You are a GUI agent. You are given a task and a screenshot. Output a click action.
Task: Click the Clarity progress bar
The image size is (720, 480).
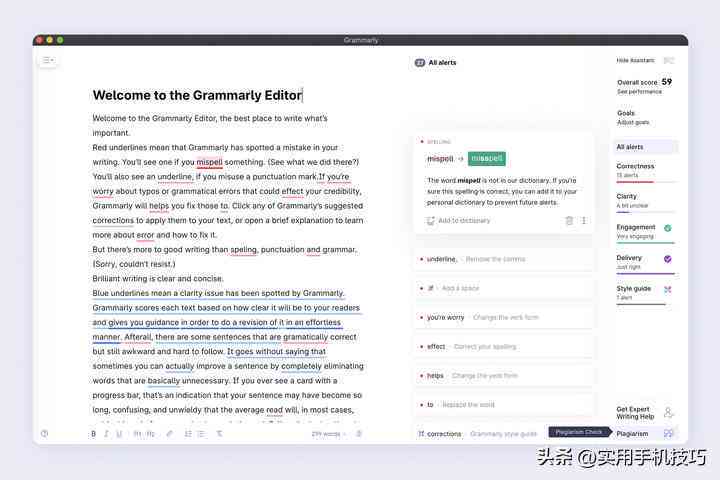point(646,212)
